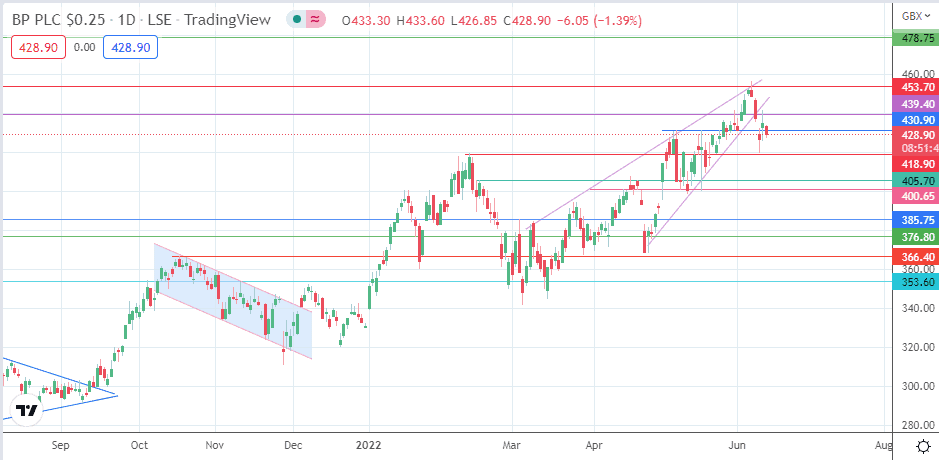Click the pink approximate data indicator

coord(314,20)
